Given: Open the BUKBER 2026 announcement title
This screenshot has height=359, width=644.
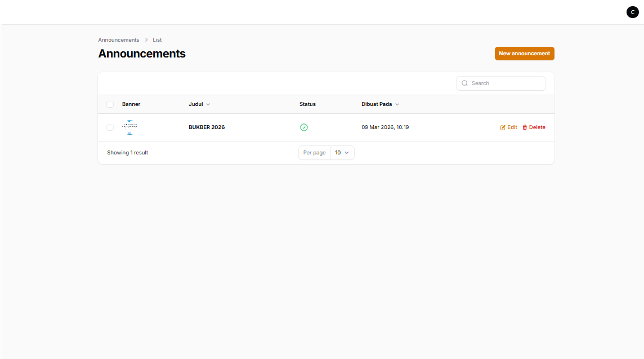Looking at the screenshot, I should (207, 127).
